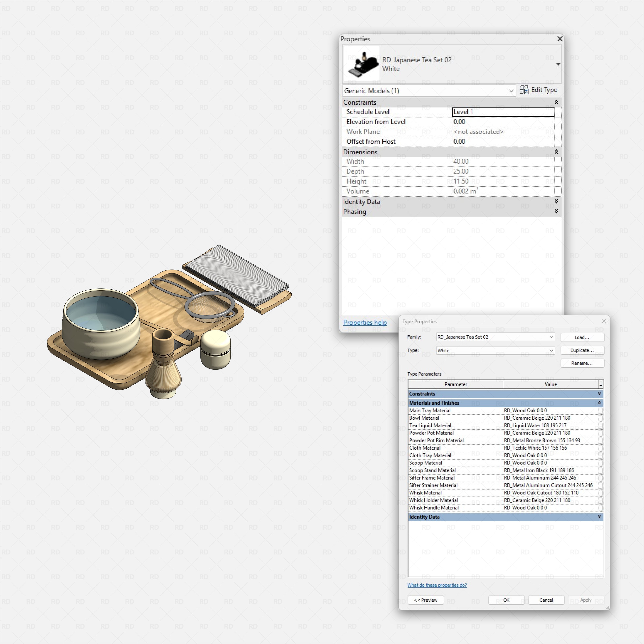Click the Cancel button in Type Properties
The image size is (644, 644).
pyautogui.click(x=546, y=600)
